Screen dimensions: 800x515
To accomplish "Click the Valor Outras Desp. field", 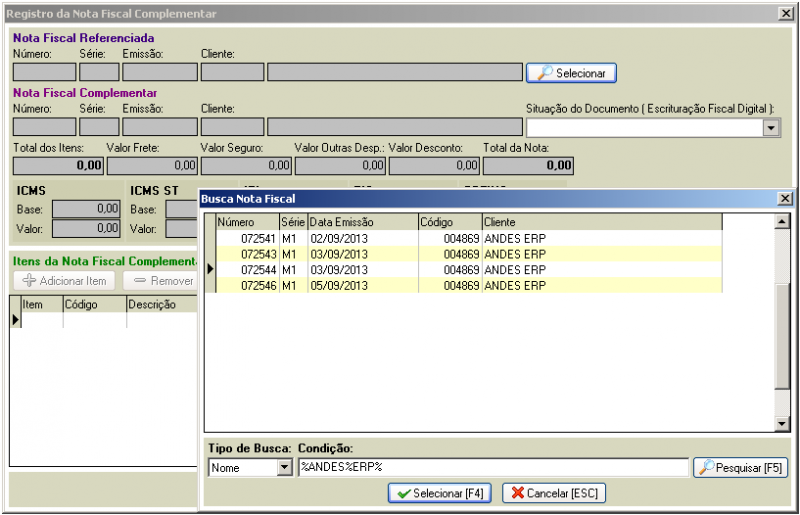I will pos(340,165).
